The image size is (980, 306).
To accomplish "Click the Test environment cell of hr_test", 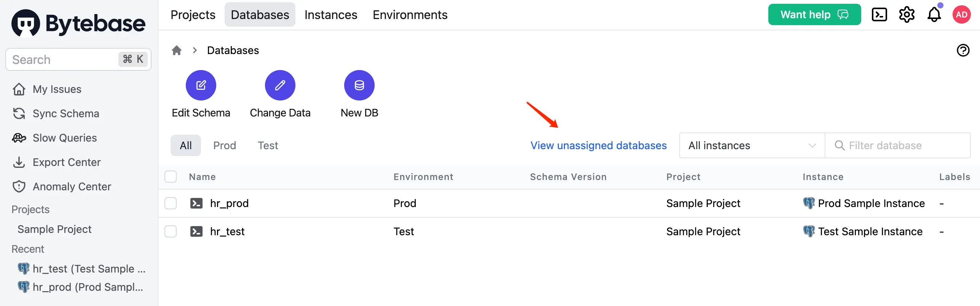I will click(404, 231).
